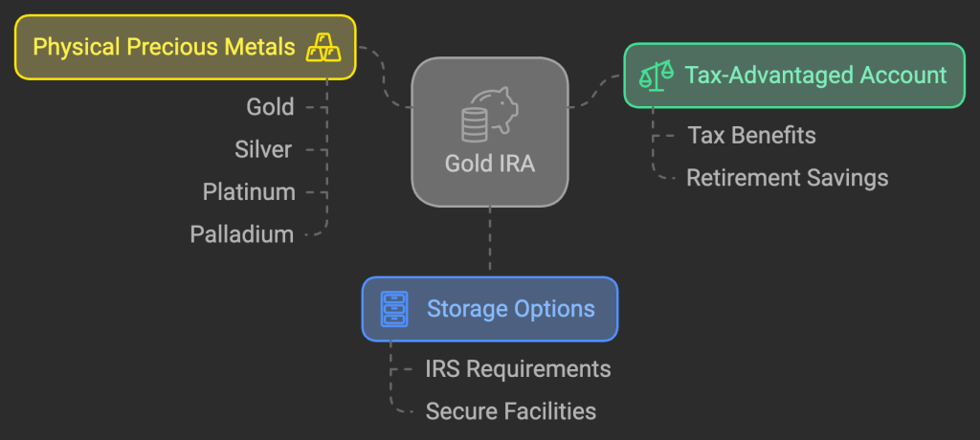Select the Gold IRA center node
The image size is (980, 440).
490,132
